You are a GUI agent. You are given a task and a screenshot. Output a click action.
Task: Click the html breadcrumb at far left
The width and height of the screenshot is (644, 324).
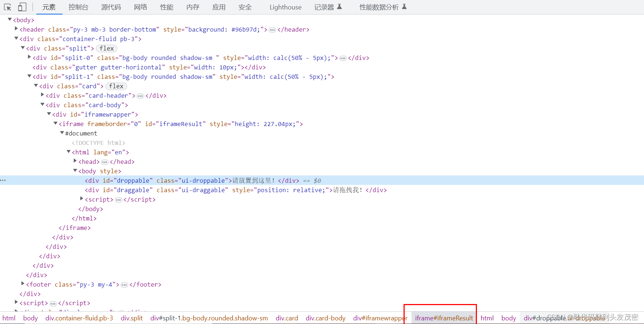coord(9,318)
